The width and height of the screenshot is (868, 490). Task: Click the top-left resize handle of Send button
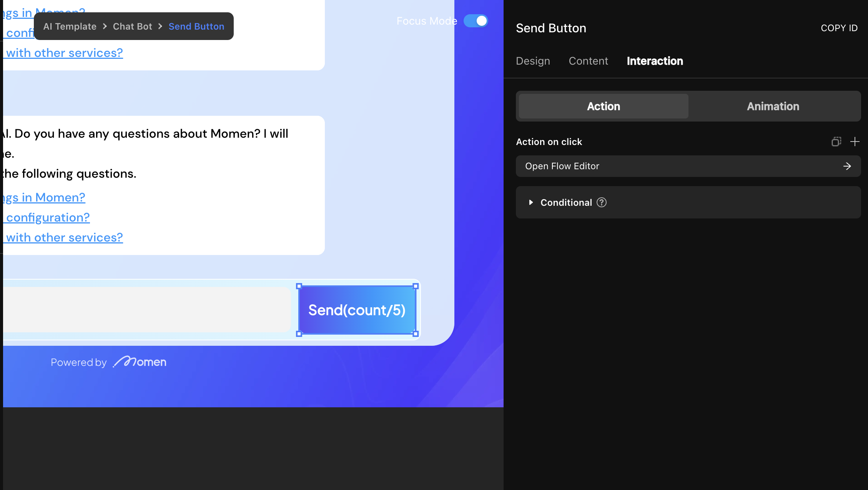(299, 286)
